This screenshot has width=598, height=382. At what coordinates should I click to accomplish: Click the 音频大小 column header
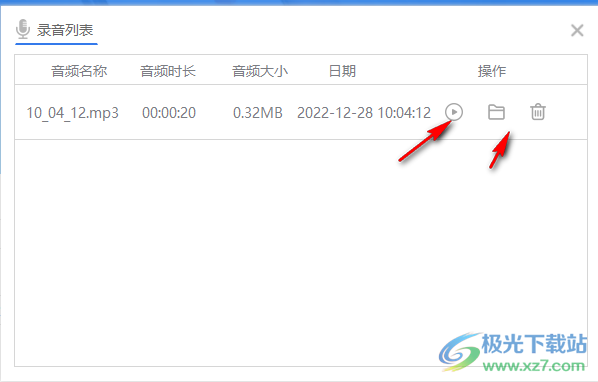(x=260, y=71)
